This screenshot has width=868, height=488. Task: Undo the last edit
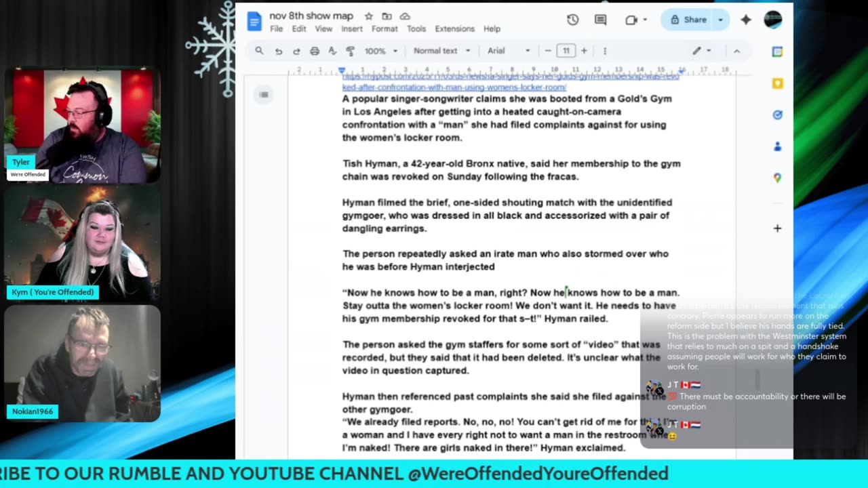click(278, 51)
